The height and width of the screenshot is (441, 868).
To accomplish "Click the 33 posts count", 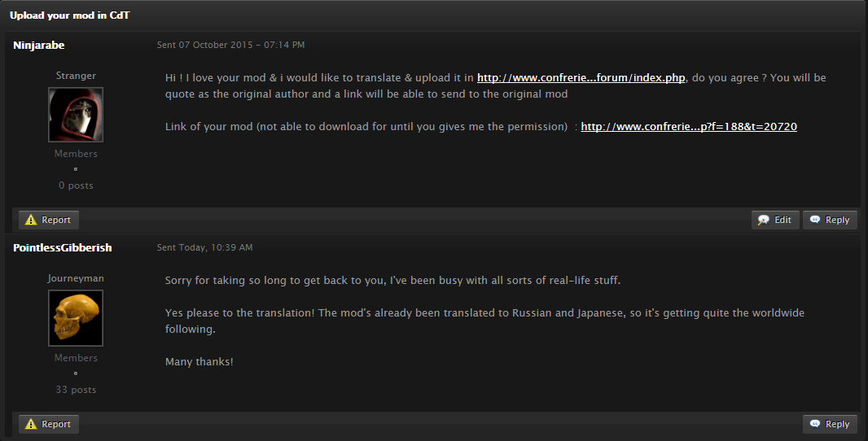I will point(76,390).
